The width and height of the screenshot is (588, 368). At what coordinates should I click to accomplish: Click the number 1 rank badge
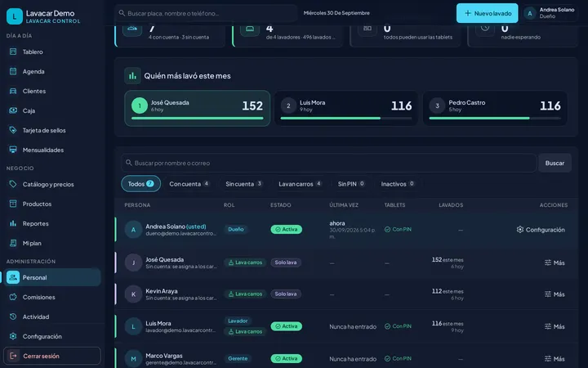(x=140, y=105)
